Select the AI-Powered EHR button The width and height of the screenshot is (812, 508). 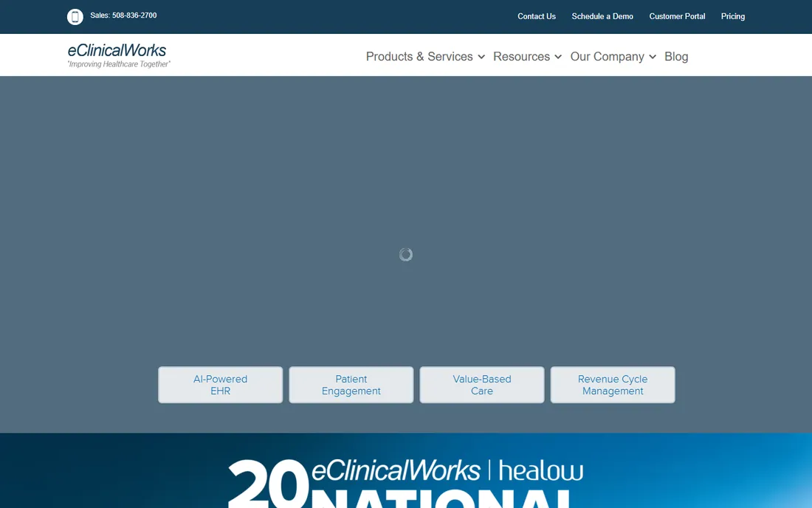[220, 385]
